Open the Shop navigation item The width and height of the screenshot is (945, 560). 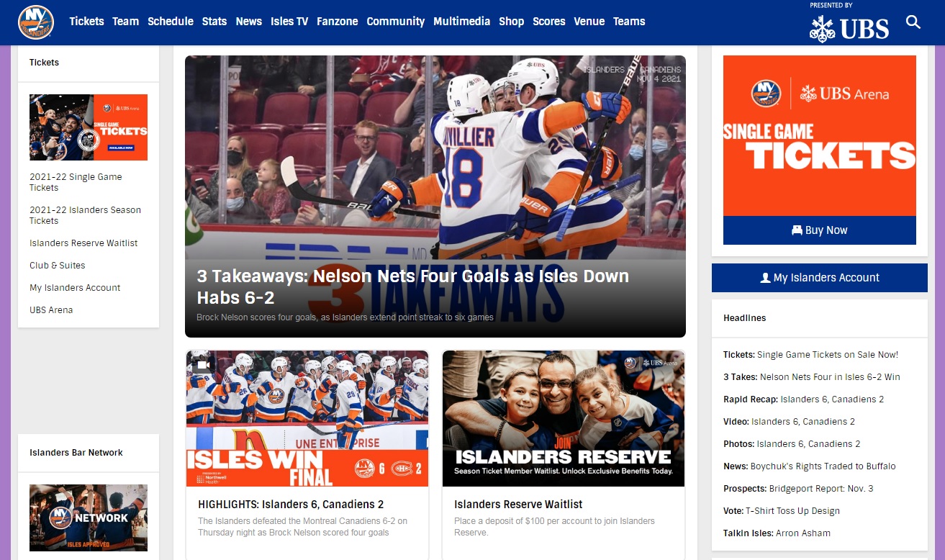[x=511, y=22]
